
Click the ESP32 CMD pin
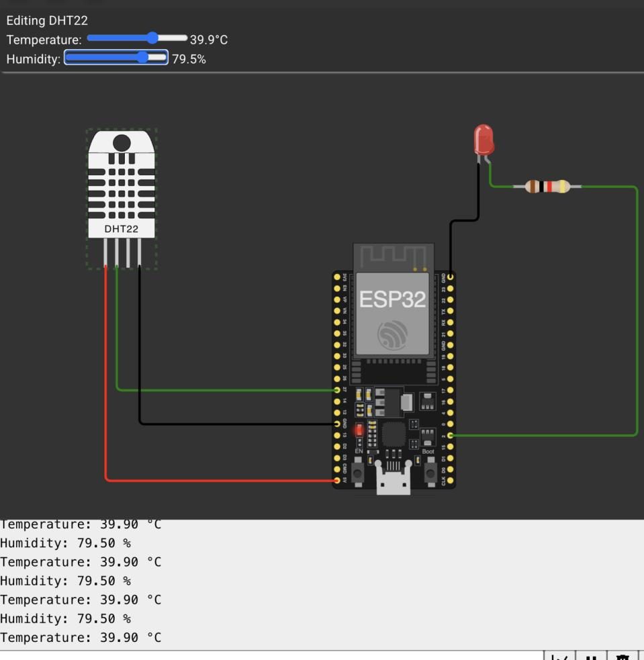pyautogui.click(x=337, y=469)
